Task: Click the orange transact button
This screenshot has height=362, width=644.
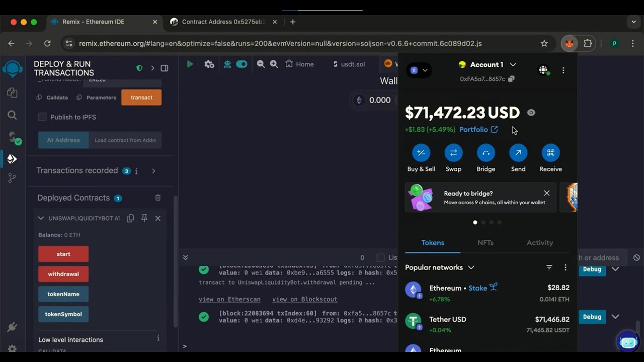Action: (141, 98)
